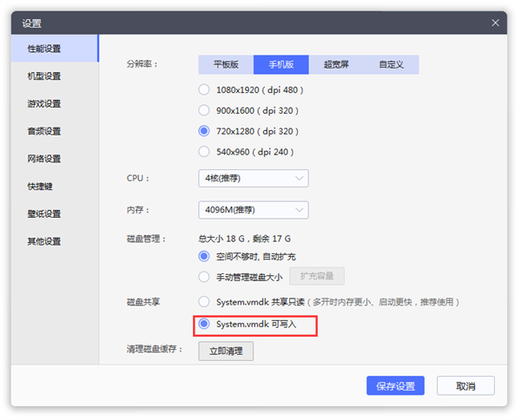The width and height of the screenshot is (521, 420).
Task: Open 机型设置 in the sidebar
Action: pos(44,76)
